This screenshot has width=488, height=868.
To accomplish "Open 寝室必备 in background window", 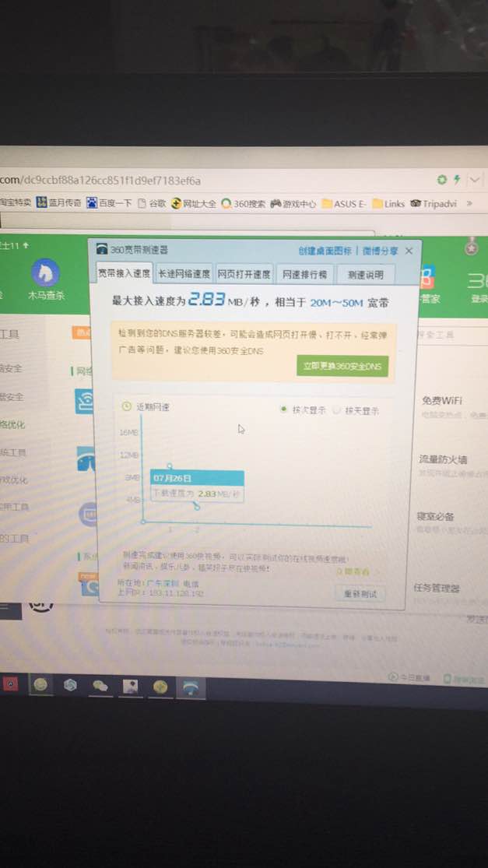I will tap(435, 516).
